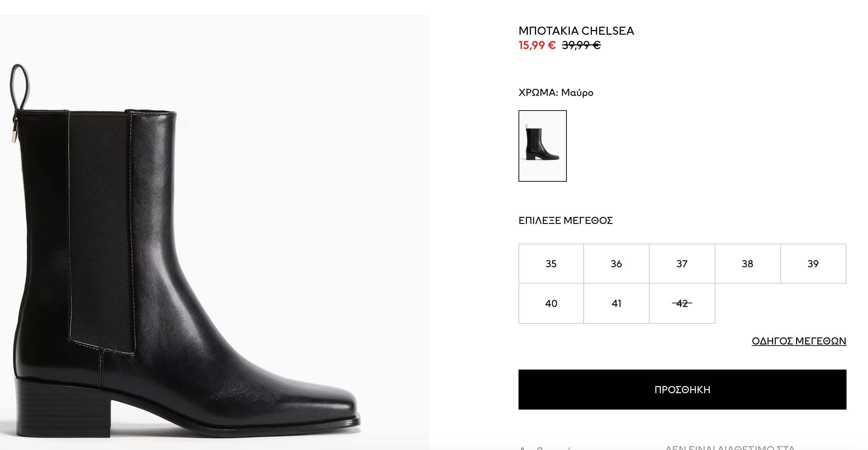Choose size 35
The image size is (868, 450).
click(551, 264)
